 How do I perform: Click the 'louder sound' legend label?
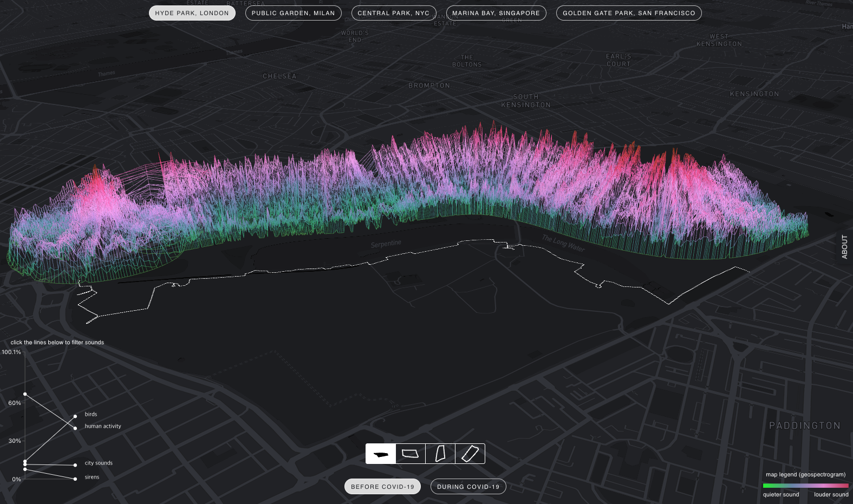831,494
